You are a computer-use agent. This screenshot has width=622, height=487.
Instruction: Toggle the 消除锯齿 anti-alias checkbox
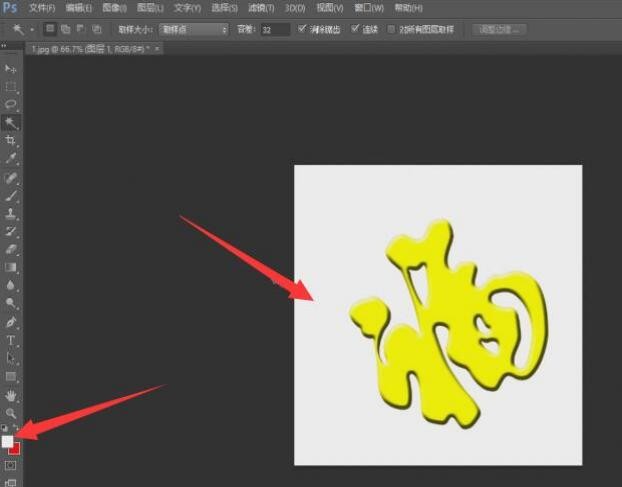pyautogui.click(x=302, y=30)
